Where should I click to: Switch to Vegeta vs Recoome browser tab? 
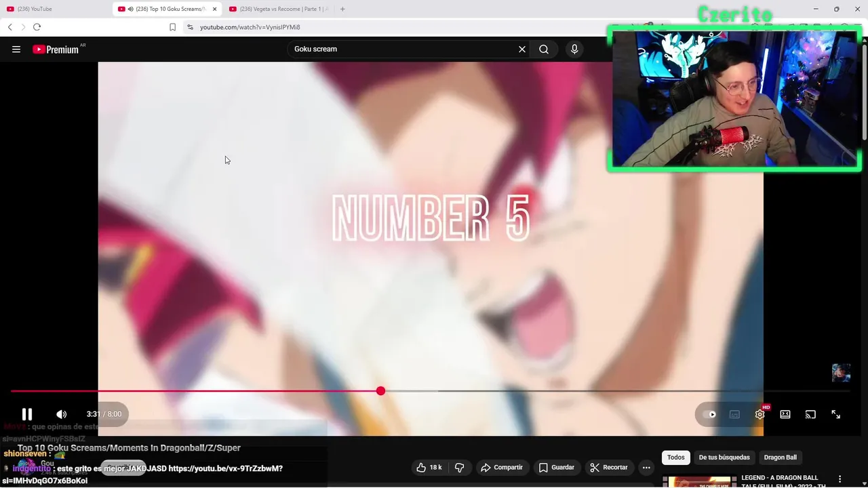pos(278,9)
